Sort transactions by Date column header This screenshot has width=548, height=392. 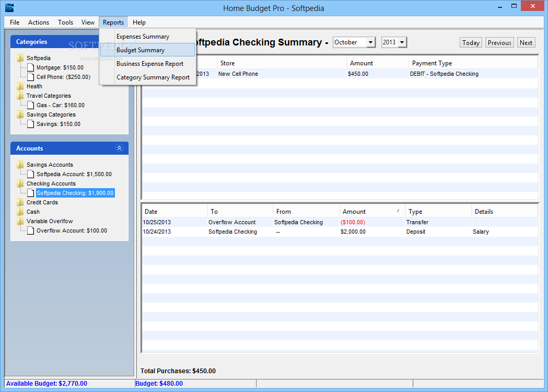click(x=174, y=212)
